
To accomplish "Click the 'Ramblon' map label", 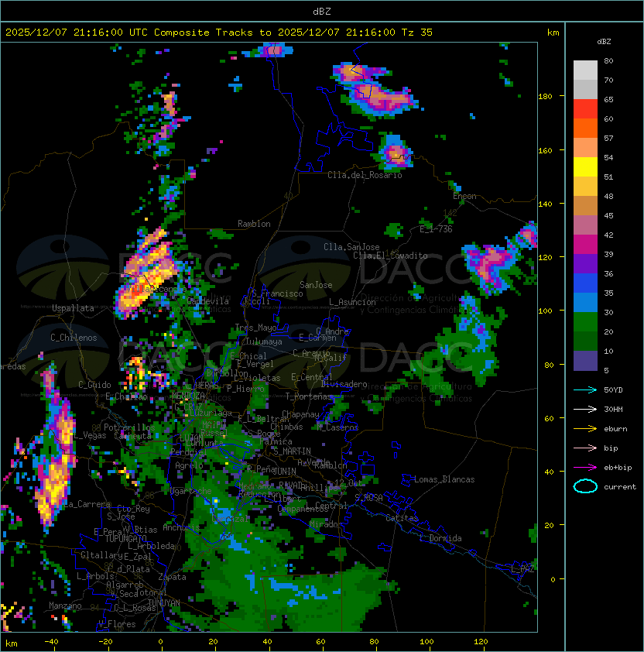I will point(254,224).
